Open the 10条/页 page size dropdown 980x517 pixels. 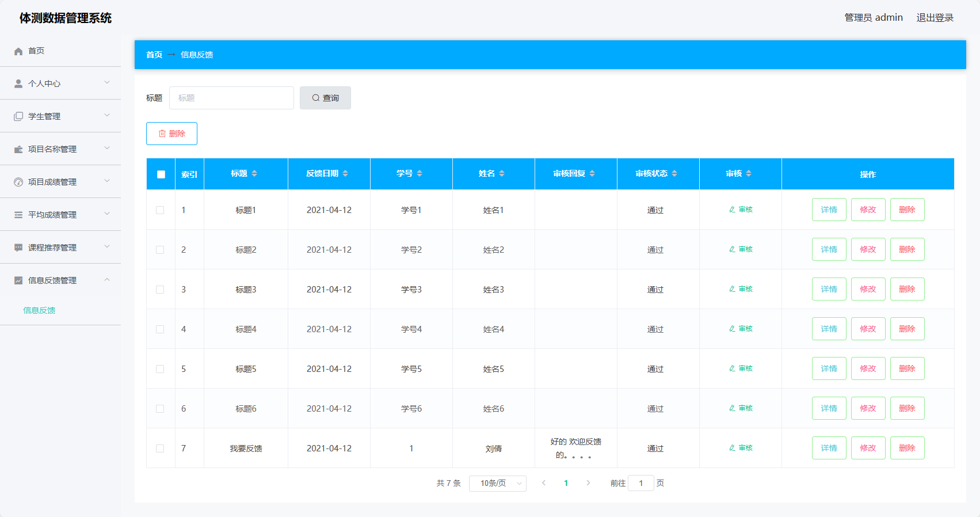pyautogui.click(x=498, y=483)
